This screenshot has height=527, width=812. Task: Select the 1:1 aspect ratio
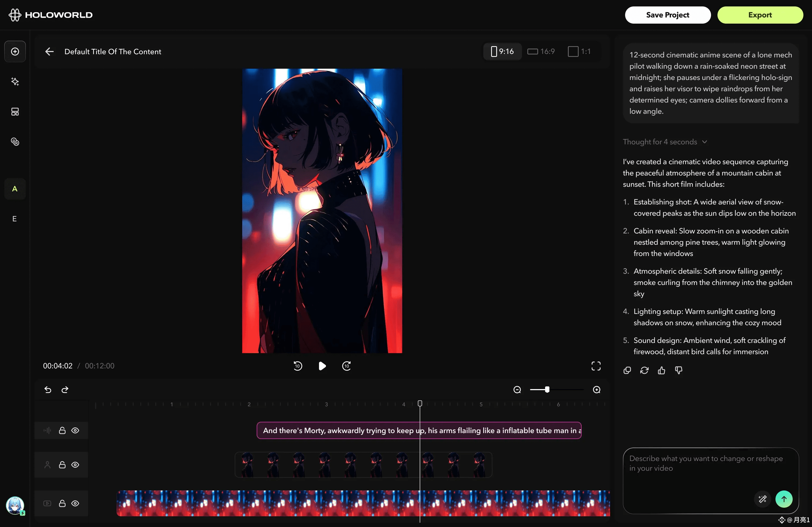[x=579, y=52]
